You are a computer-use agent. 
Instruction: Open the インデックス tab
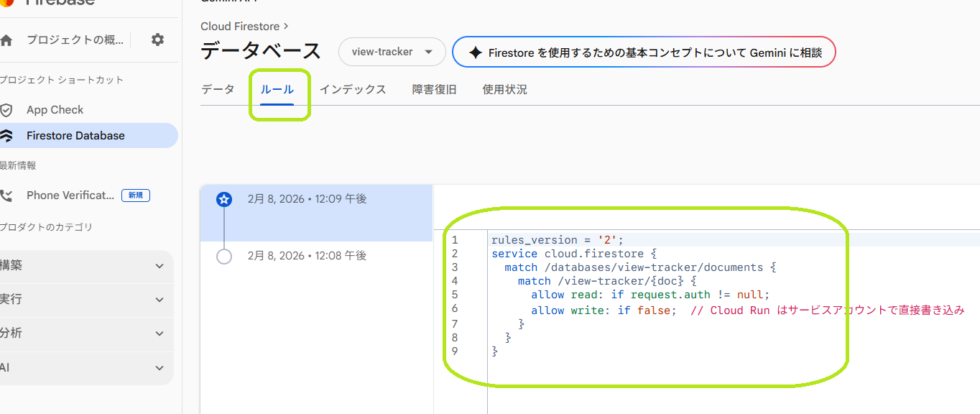pyautogui.click(x=353, y=89)
